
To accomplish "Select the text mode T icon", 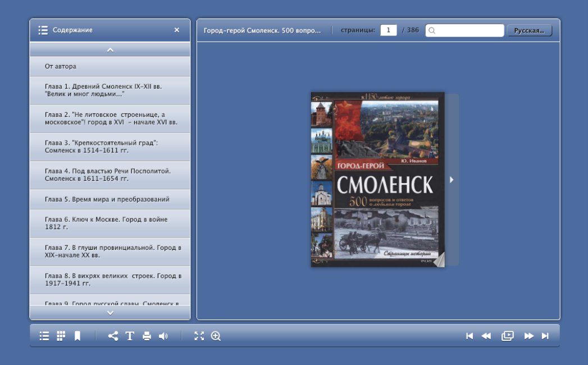I will coord(130,336).
